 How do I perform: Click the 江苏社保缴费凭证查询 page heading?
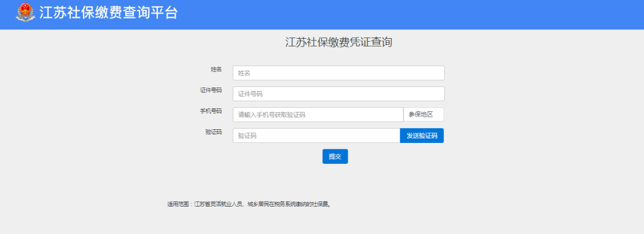pyautogui.click(x=339, y=42)
